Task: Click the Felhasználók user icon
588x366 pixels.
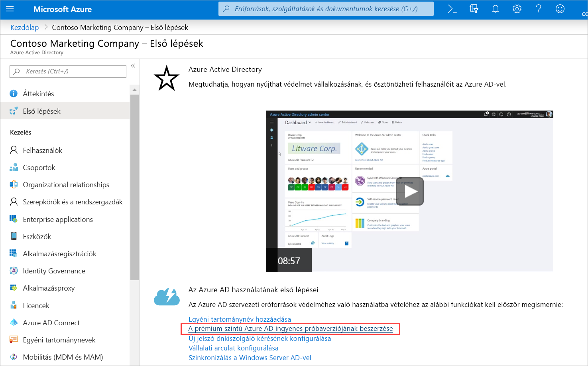Action: pos(14,150)
